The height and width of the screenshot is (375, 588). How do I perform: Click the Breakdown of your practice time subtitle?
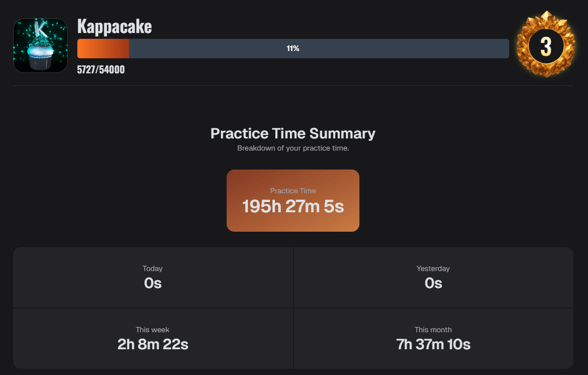[293, 148]
